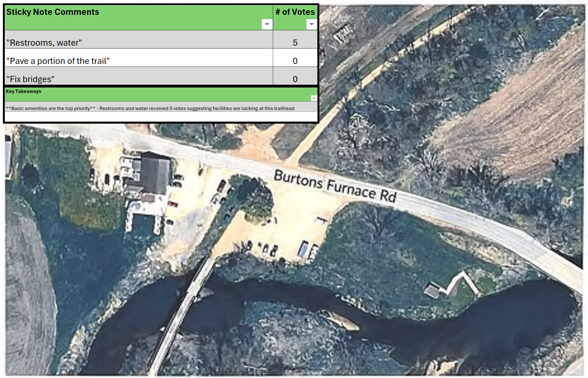Select the 0 votes cell for Pave trail
588x378 pixels.
tap(295, 58)
